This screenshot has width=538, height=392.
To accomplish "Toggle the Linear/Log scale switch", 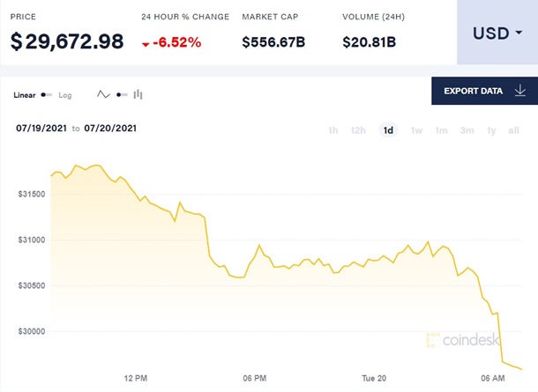I will (47, 95).
